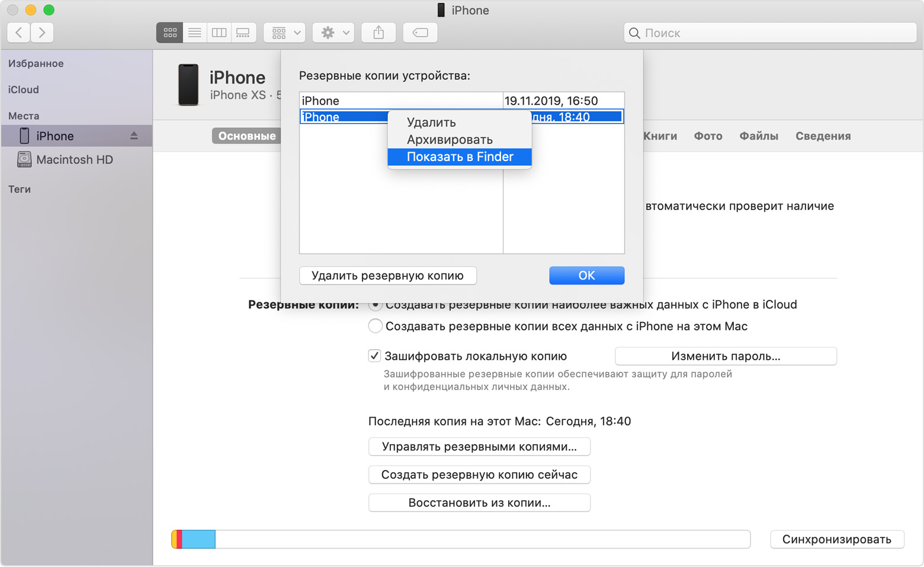Viewport: 924px width, 567px height.
Task: Open the Основные tab
Action: point(247,136)
